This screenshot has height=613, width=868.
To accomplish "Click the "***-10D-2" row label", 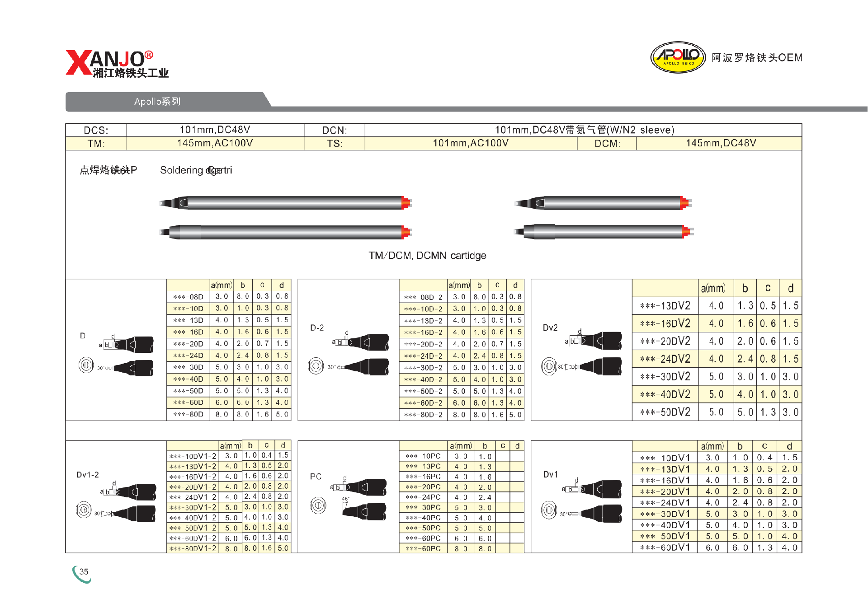I will 423,309.
